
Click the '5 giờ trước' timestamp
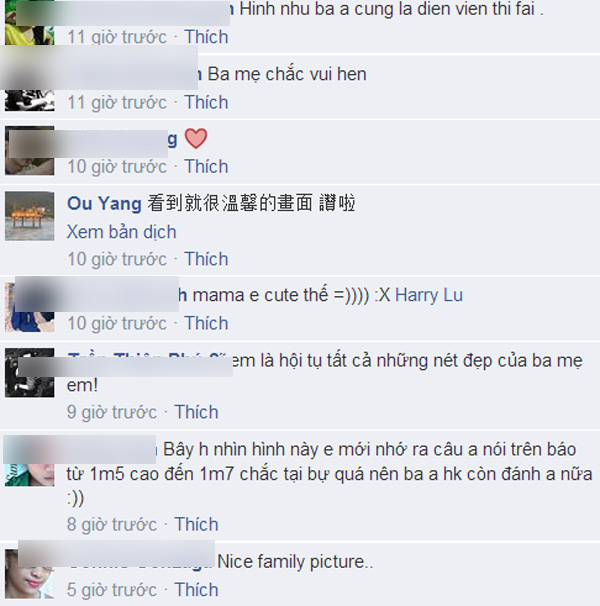[x=112, y=590]
